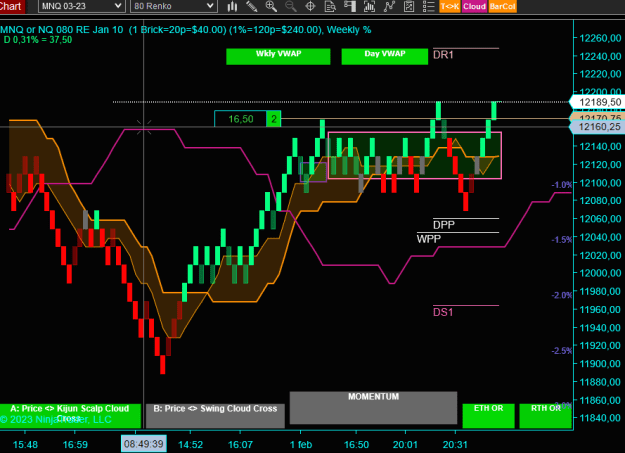
Task: Open the chart Properties list icon
Action: [428, 6]
